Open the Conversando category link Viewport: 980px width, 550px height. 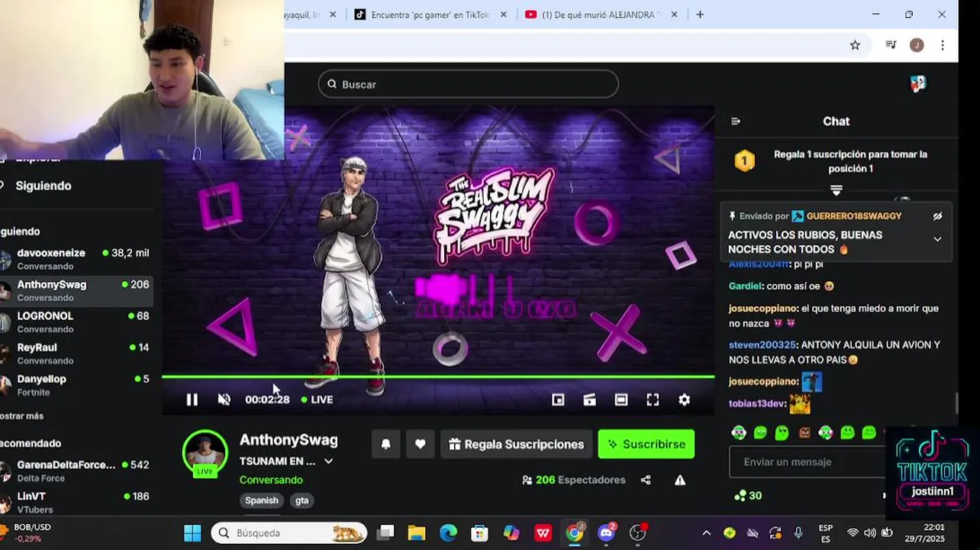click(x=271, y=480)
